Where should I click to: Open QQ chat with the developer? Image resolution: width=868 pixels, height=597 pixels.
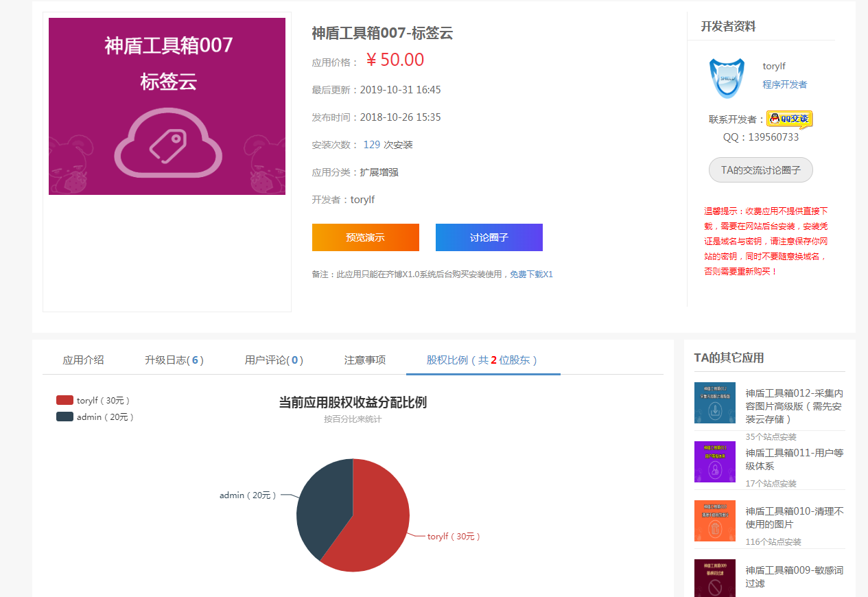point(789,119)
